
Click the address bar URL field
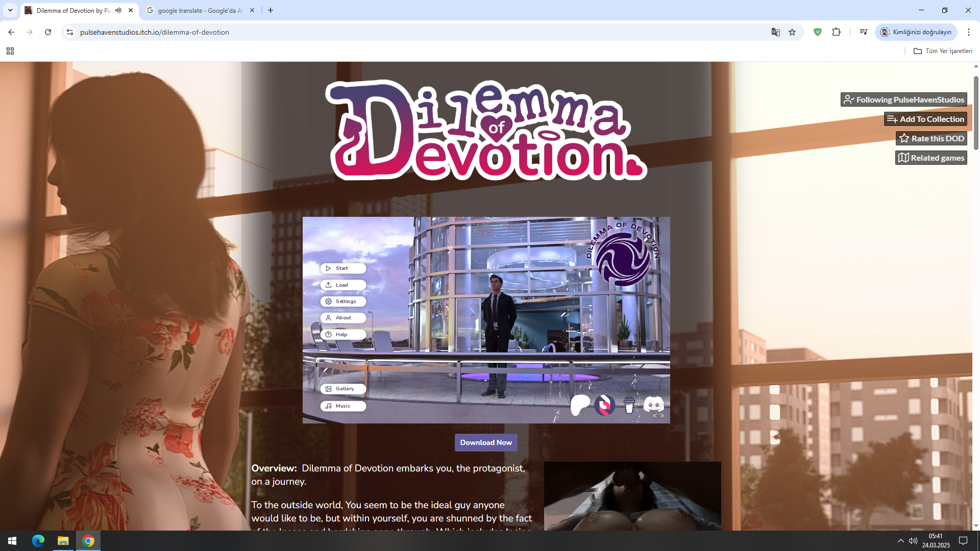408,32
